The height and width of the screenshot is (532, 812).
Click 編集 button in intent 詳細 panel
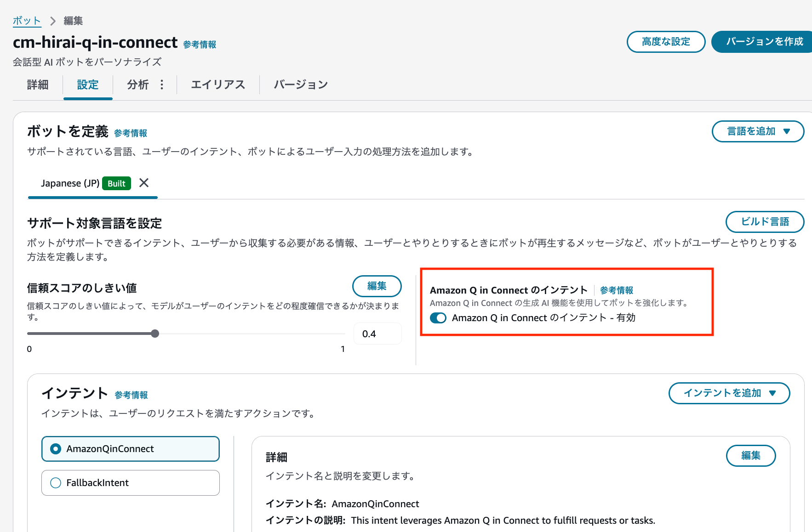point(751,456)
